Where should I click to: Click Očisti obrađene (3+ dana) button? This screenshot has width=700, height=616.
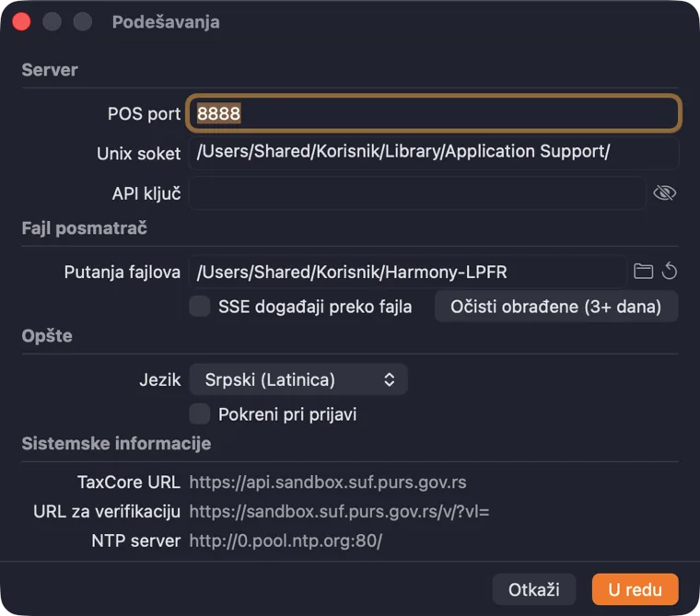555,307
